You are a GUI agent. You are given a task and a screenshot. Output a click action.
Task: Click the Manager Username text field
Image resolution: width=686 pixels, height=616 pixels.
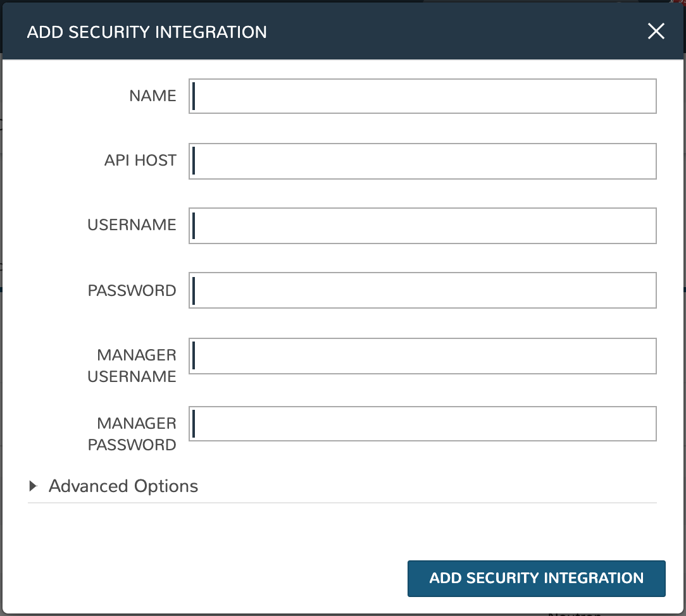click(x=422, y=356)
